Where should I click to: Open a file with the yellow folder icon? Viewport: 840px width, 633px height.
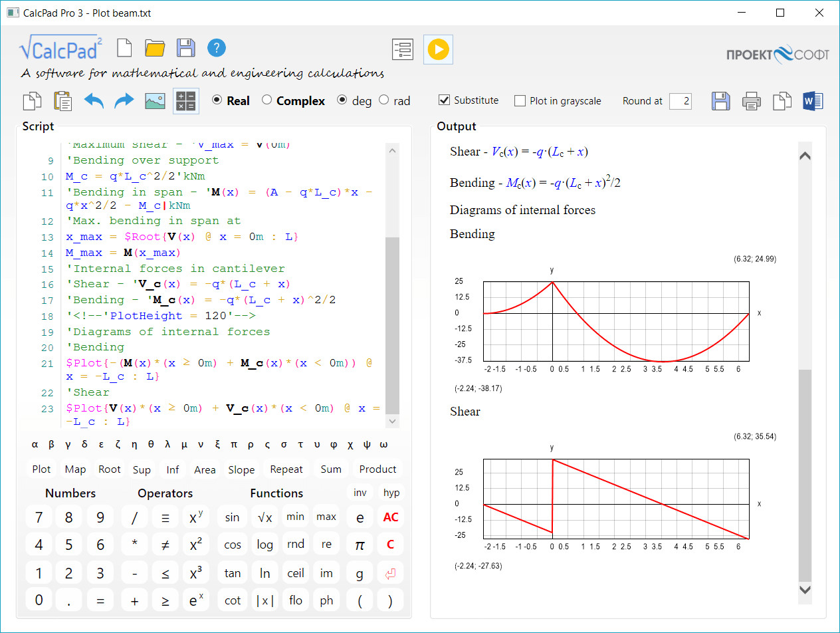tap(155, 48)
